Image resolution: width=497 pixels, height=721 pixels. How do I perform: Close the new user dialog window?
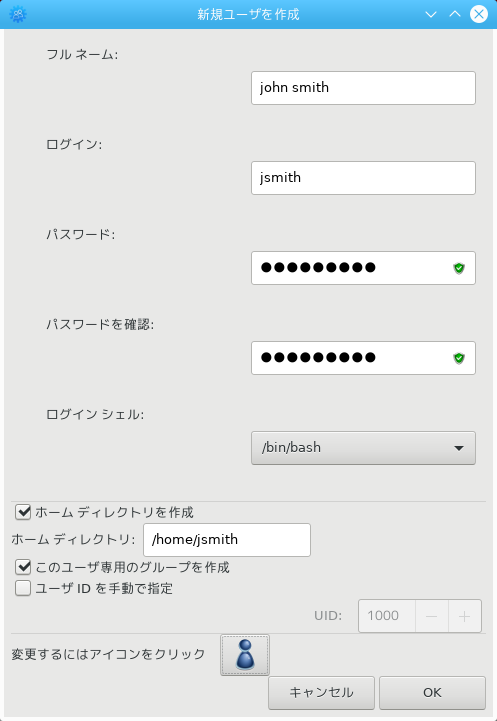[479, 14]
